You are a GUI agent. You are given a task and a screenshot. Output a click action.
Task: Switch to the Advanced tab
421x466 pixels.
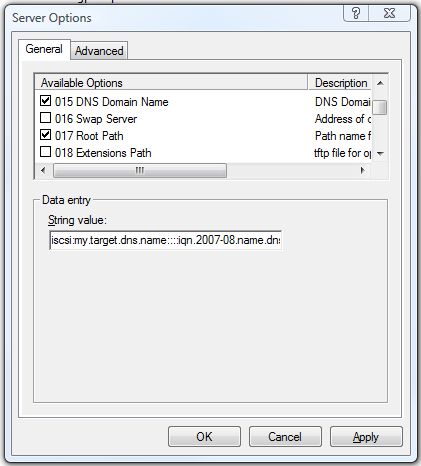99,51
